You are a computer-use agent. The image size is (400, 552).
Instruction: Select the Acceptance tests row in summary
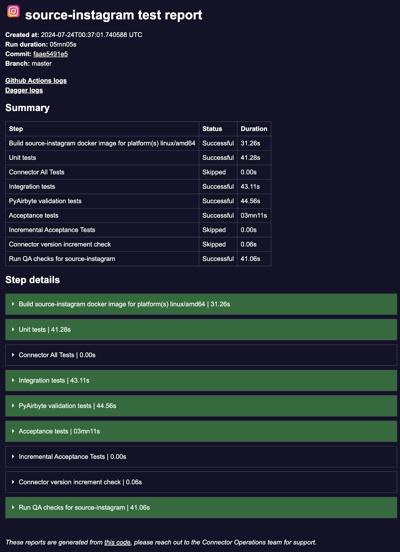click(x=138, y=215)
